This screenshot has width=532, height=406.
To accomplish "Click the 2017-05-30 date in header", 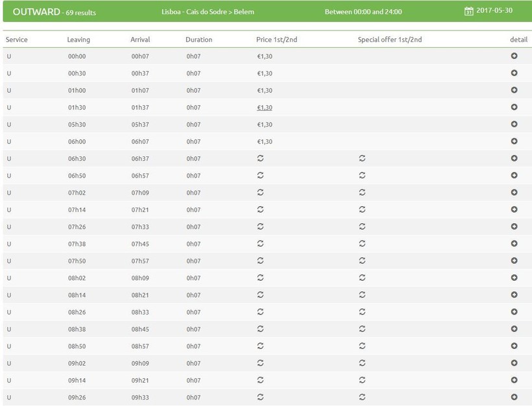I will 494,10.
